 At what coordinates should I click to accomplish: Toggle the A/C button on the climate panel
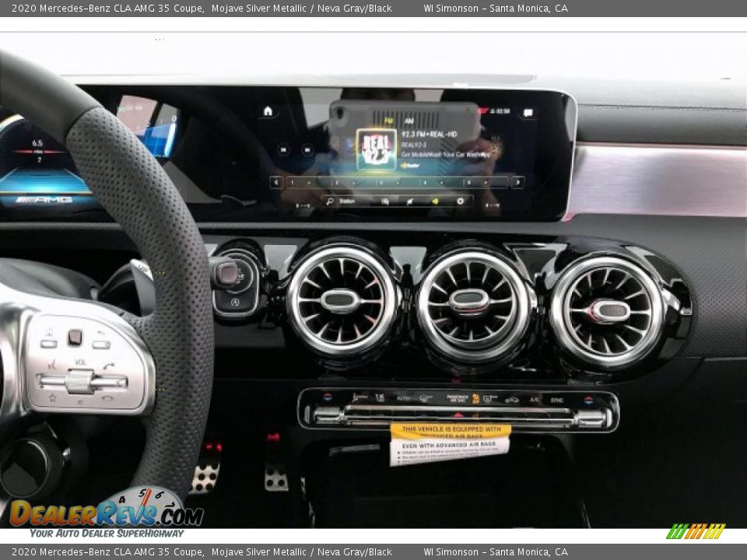tap(535, 398)
